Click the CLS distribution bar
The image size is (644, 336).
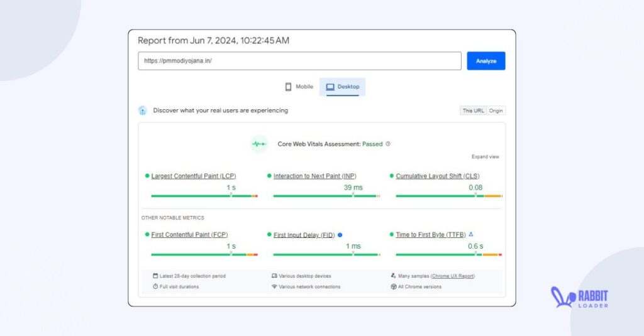(449, 196)
